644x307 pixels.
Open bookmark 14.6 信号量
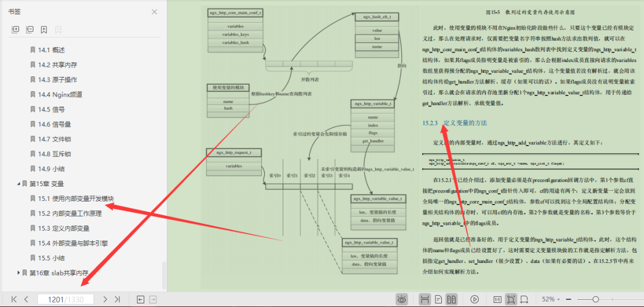[x=55, y=124]
